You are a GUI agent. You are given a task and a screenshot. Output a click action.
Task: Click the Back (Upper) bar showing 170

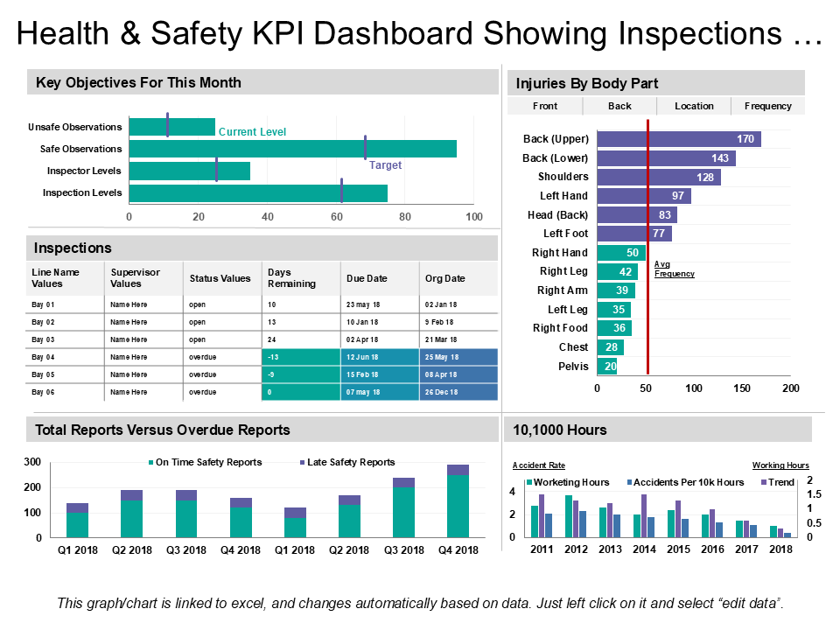(x=679, y=139)
